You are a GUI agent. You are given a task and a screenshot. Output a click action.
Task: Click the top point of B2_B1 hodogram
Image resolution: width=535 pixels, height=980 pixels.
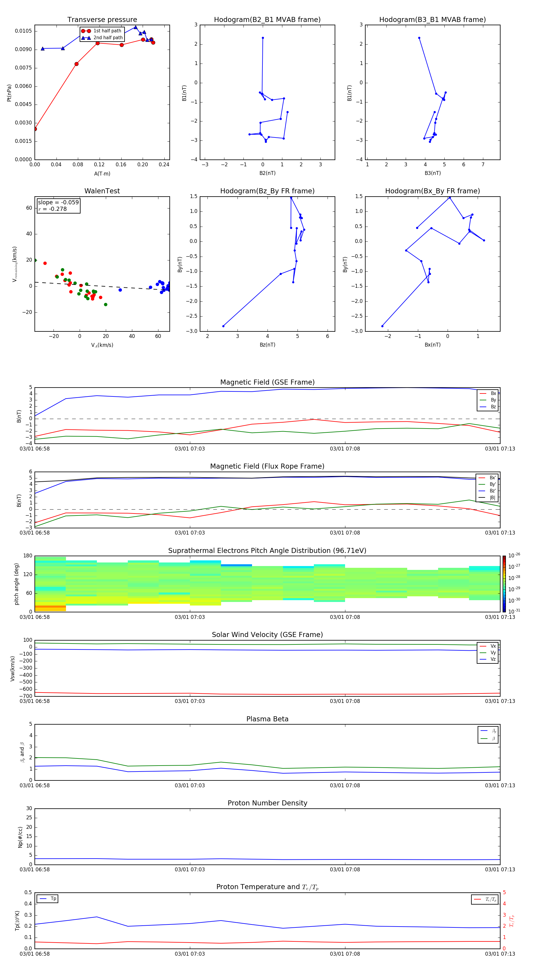coord(263,38)
